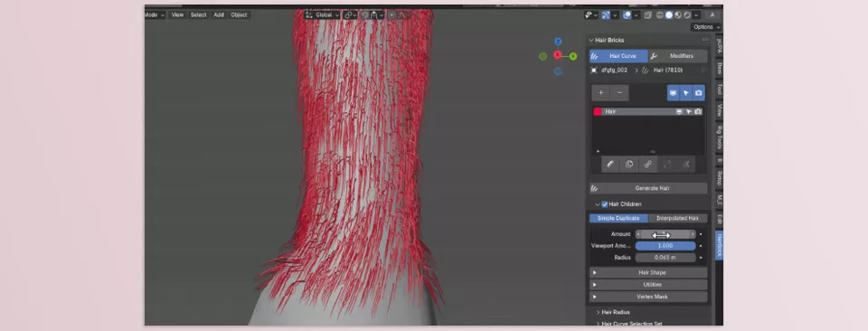The height and width of the screenshot is (331, 868).
Task: Decrease Amount with left arrow
Action: (638, 234)
